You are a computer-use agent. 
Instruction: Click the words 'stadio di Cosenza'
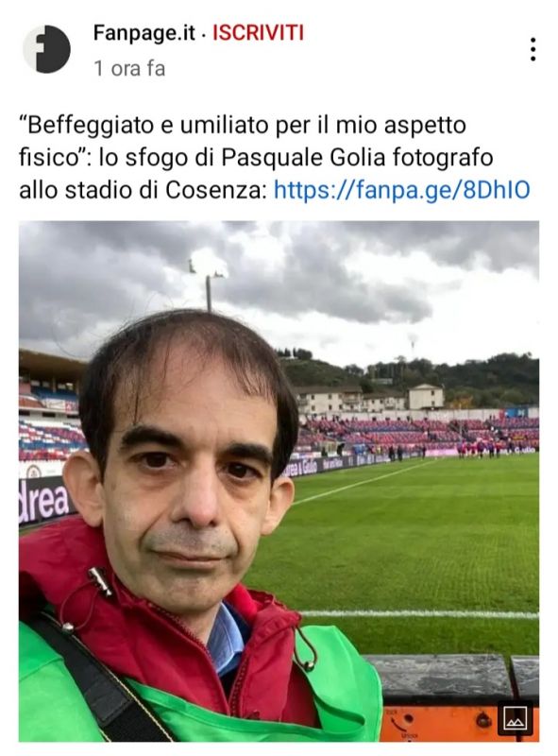click(x=163, y=190)
